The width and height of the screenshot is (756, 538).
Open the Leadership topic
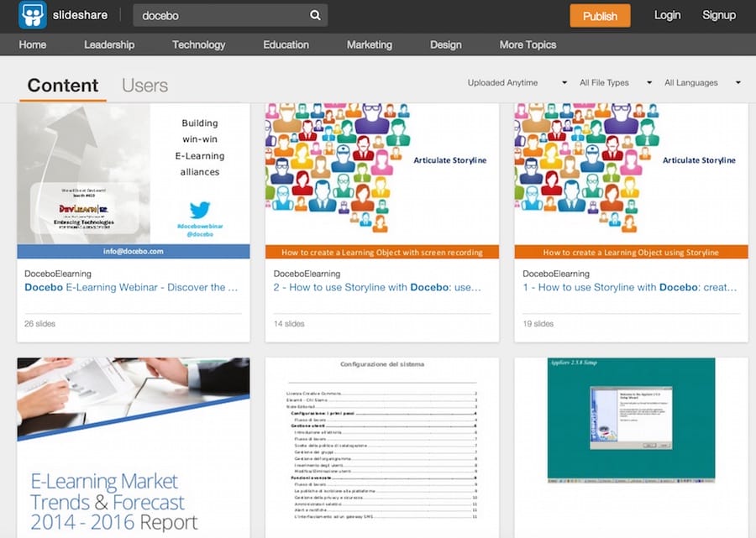[109, 44]
